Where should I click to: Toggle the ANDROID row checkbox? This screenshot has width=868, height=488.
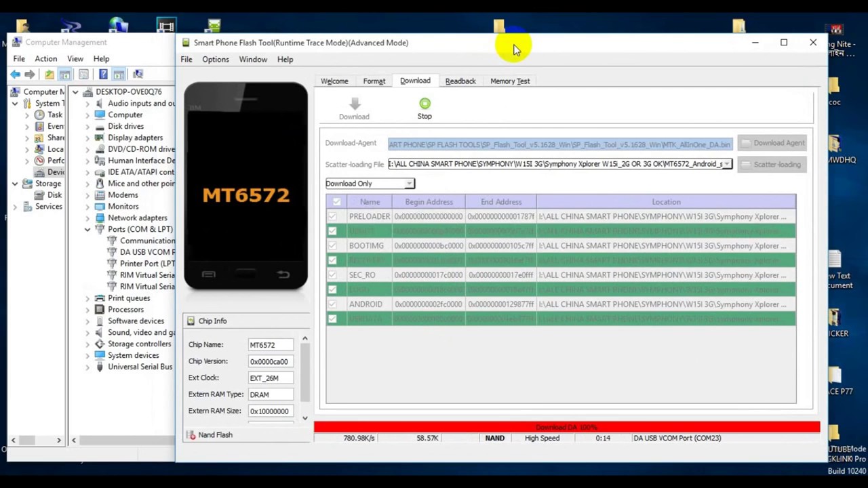pyautogui.click(x=332, y=304)
